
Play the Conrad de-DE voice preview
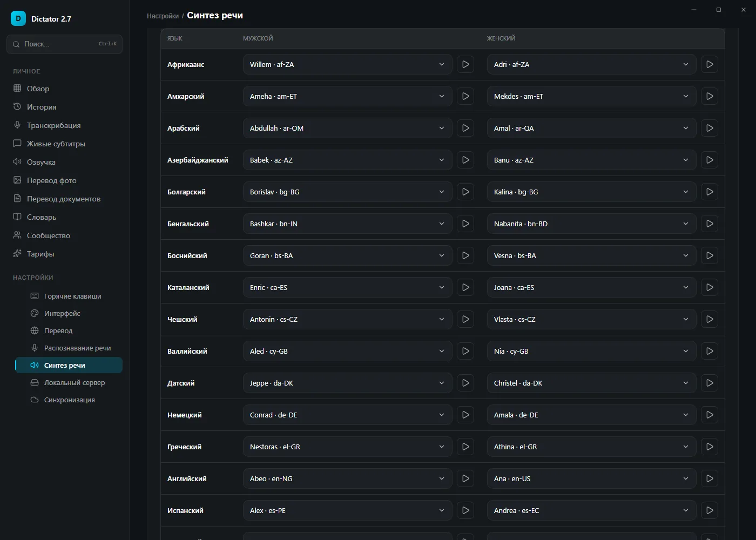(x=465, y=415)
